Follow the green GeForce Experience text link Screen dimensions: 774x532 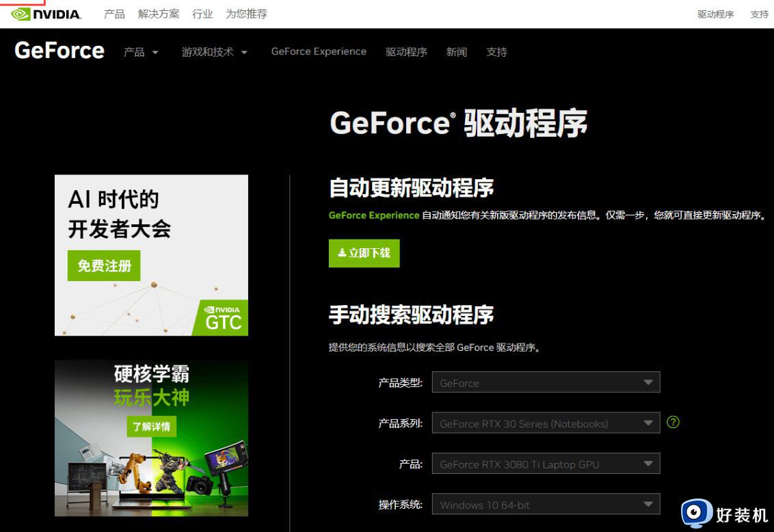(x=373, y=215)
